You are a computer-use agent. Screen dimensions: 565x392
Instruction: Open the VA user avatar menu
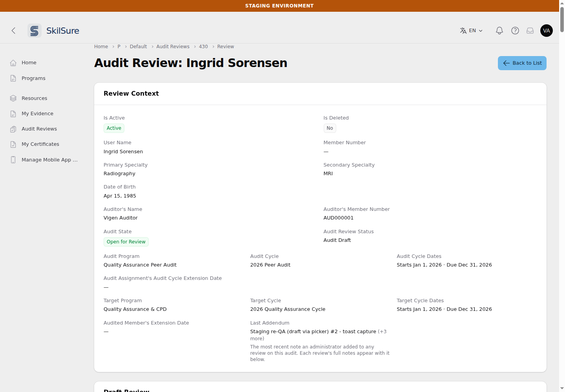[547, 31]
